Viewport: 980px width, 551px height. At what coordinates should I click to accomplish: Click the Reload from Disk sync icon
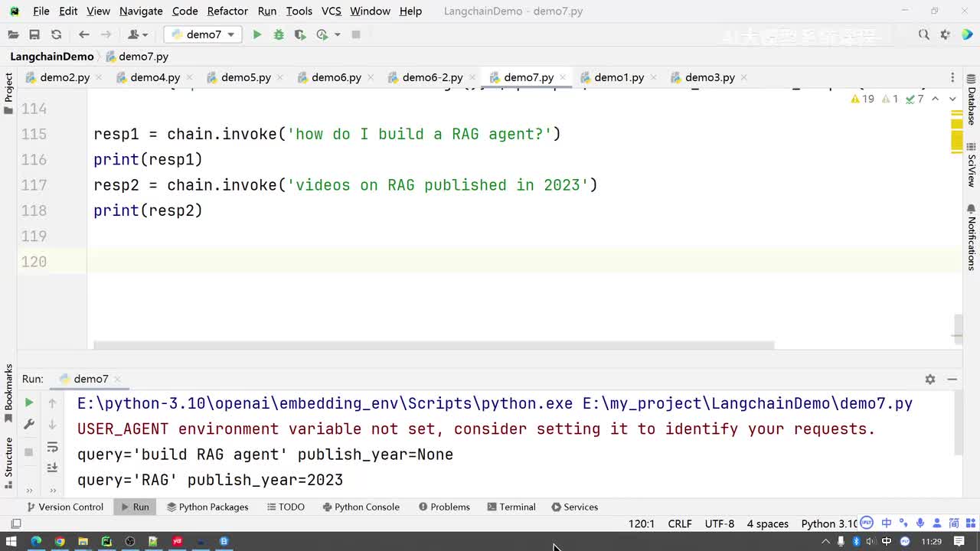(x=56, y=34)
